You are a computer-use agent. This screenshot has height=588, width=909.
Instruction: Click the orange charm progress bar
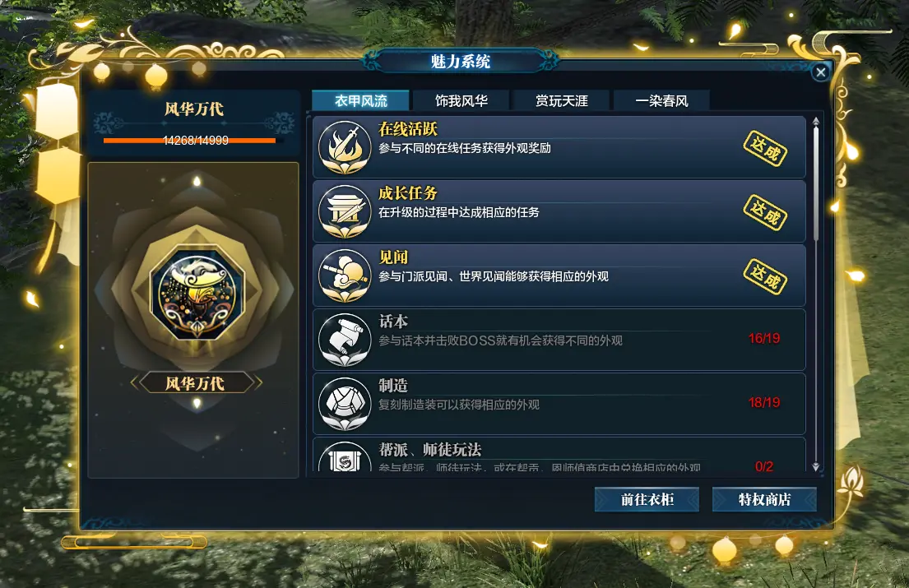pyautogui.click(x=189, y=140)
